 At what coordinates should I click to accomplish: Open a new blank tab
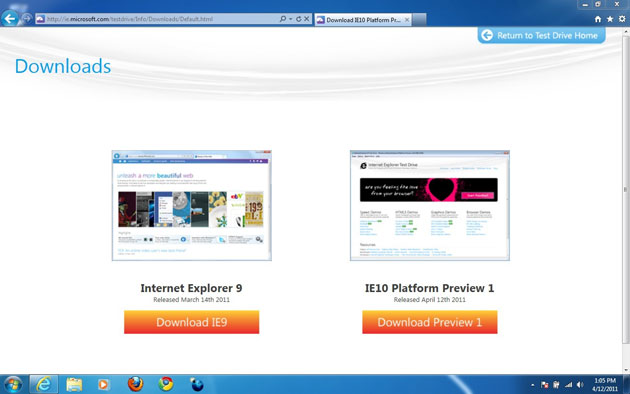[419, 20]
